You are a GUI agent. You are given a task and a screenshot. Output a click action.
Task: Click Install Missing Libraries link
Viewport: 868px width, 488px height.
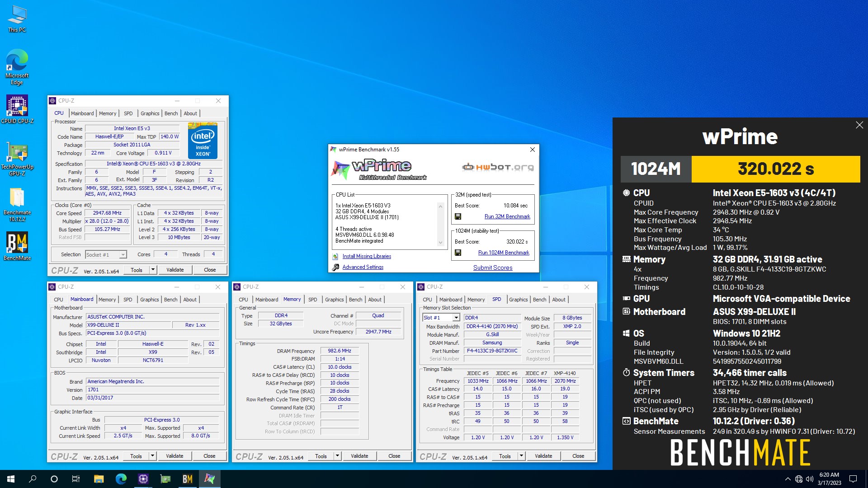[367, 256]
